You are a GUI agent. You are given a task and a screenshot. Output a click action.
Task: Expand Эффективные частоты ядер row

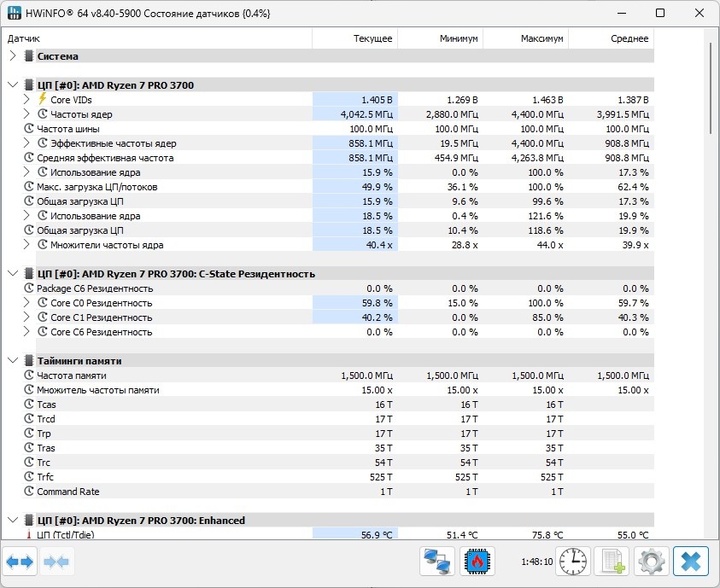coord(26,143)
